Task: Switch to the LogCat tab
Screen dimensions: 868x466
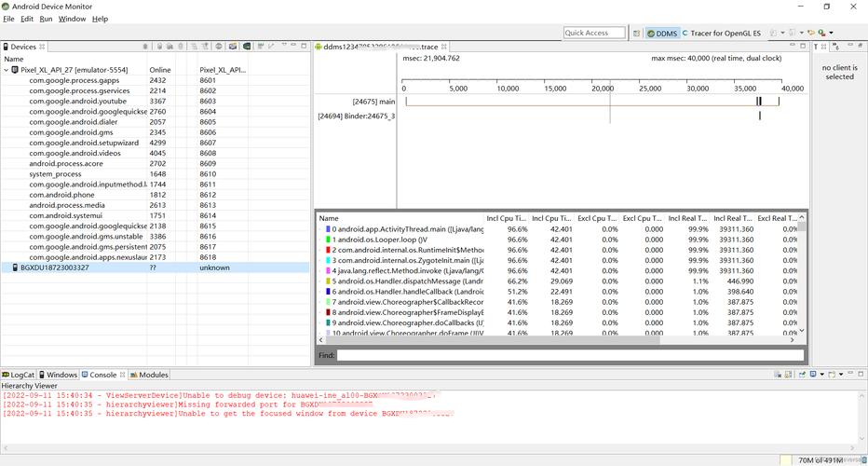Action: click(19, 375)
